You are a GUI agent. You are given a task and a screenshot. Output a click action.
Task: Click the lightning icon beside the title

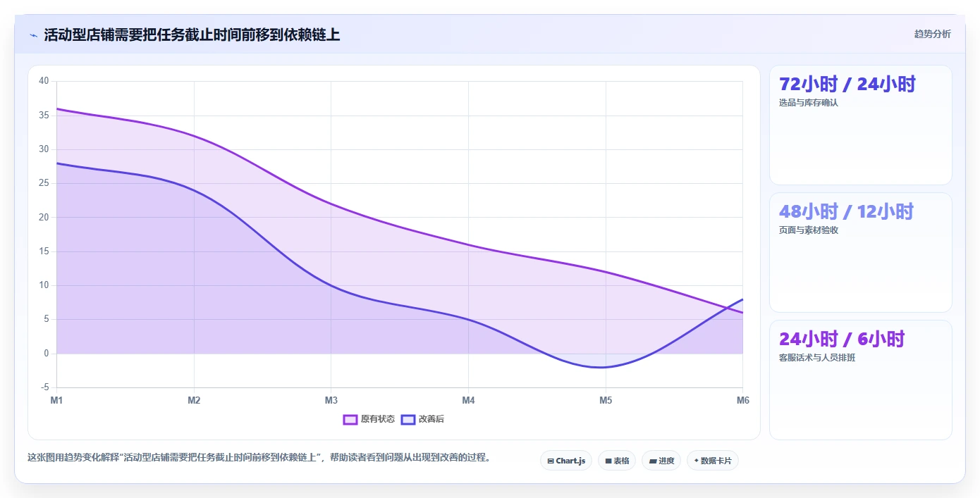coord(33,35)
